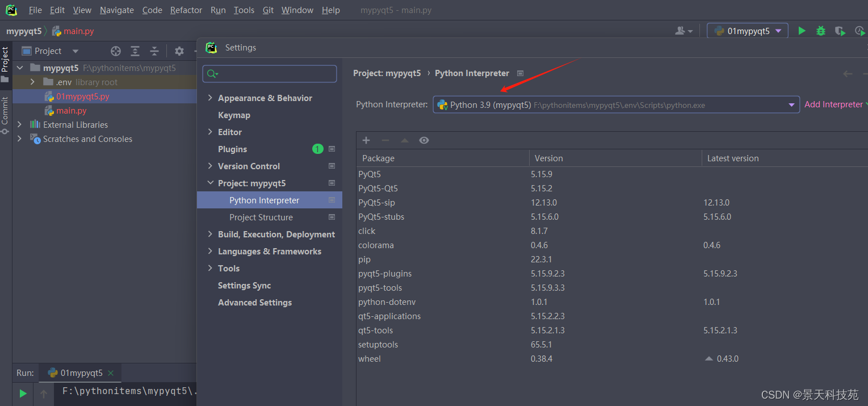Open the Tools menu

tap(244, 10)
